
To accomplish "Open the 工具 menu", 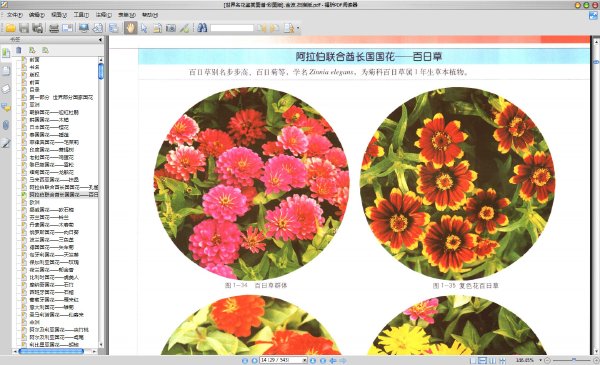I will point(81,15).
